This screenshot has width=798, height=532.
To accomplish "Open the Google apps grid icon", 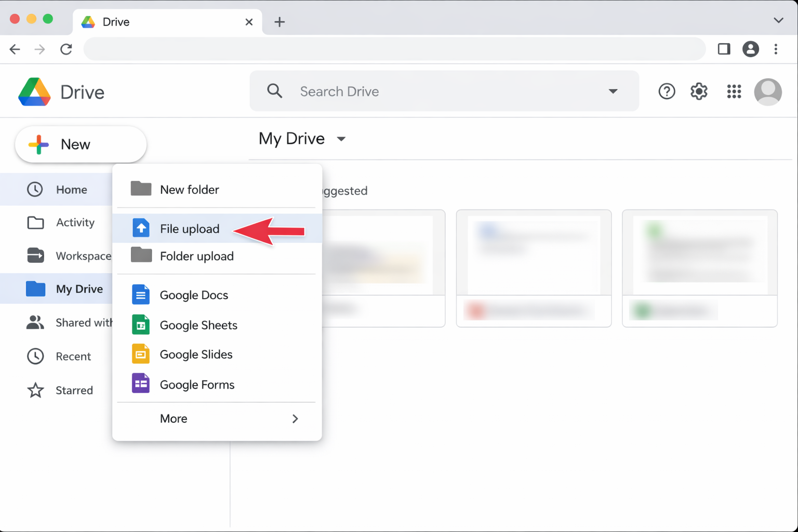I will pos(734,91).
